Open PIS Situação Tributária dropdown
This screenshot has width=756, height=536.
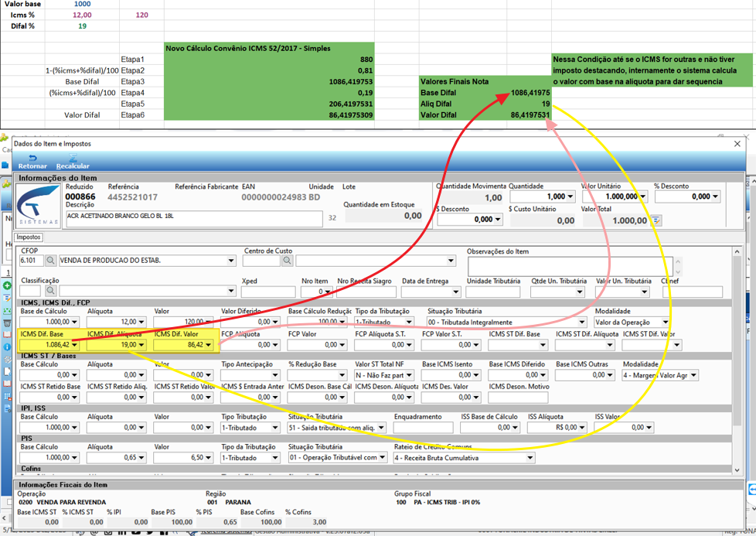383,457
